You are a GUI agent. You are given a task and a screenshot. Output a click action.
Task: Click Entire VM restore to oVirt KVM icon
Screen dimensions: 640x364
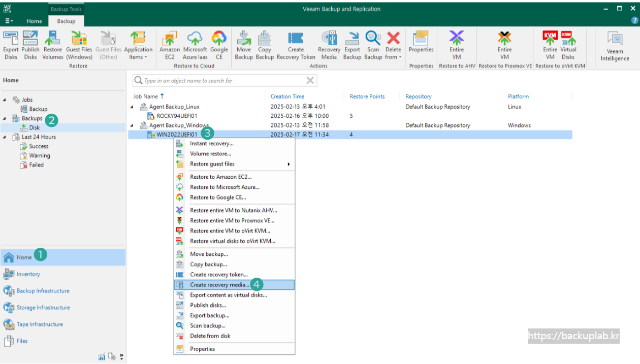coord(550,45)
